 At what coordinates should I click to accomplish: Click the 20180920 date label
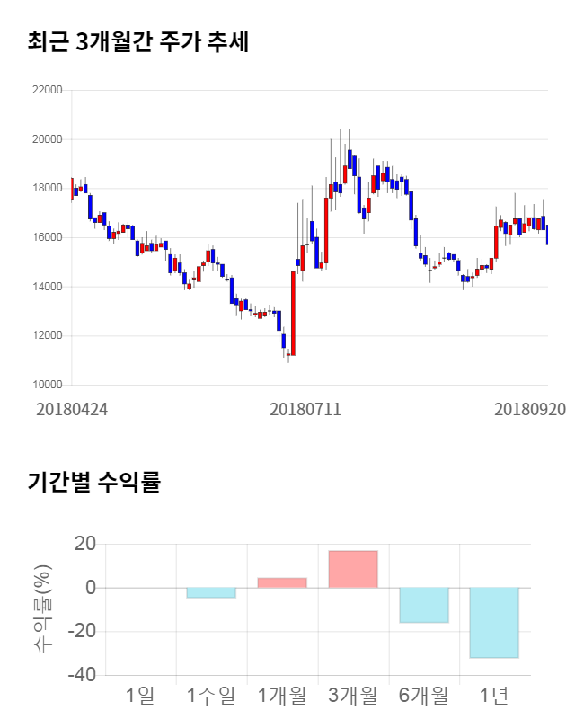530,409
